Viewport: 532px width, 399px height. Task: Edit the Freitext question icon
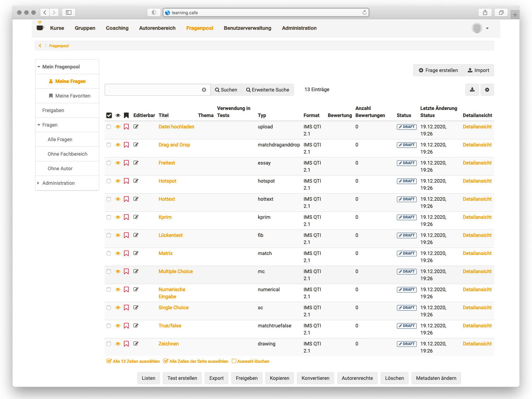[x=136, y=163]
